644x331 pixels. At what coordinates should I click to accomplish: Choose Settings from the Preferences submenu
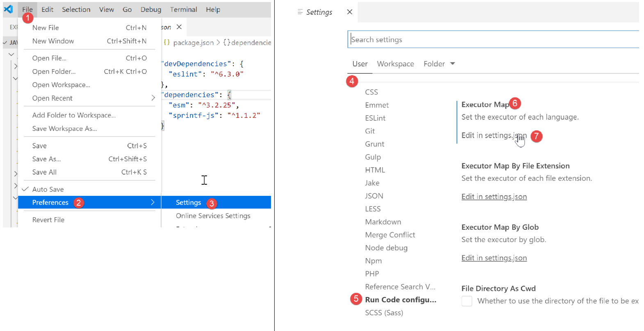tap(188, 202)
